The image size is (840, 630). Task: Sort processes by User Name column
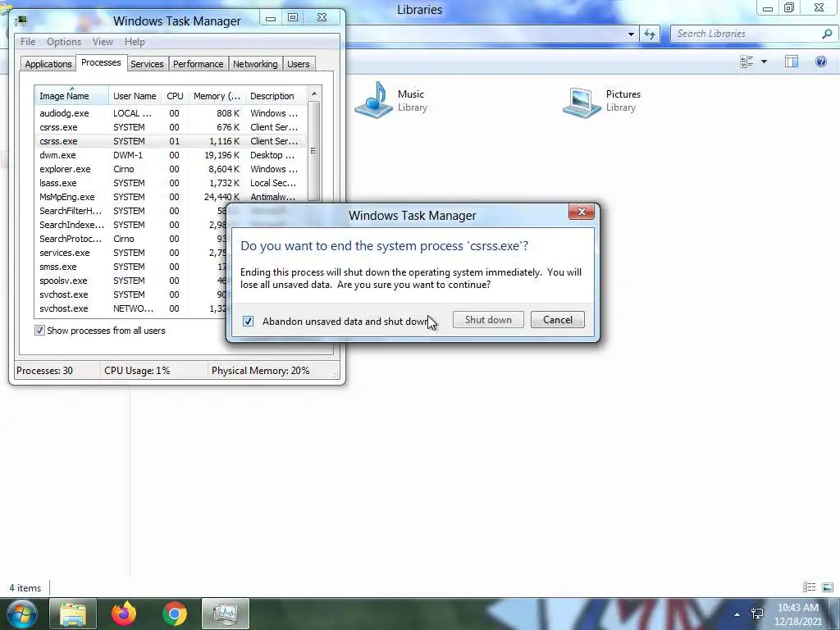135,96
